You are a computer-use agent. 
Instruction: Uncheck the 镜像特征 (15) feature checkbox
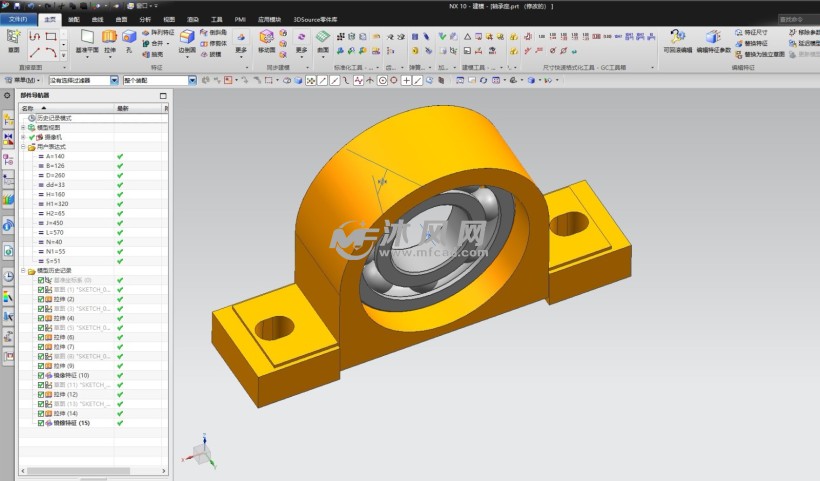[x=41, y=423]
